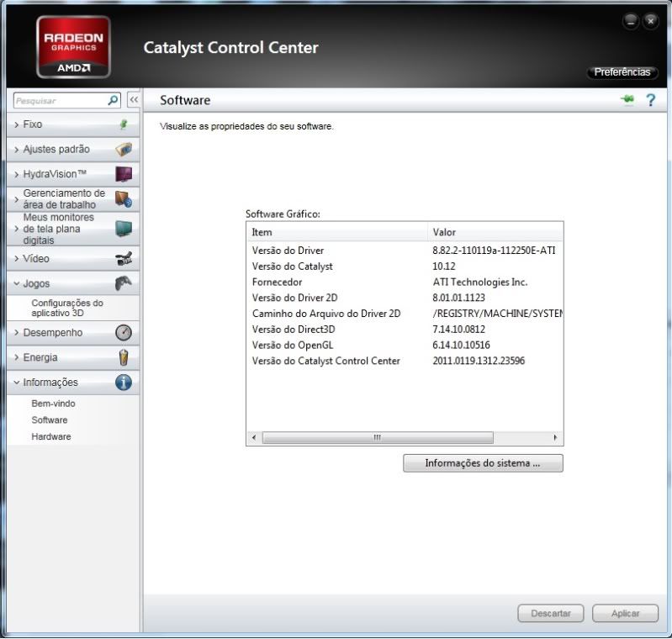
Task: Open Configurações do aplicativo 3D
Action: (x=66, y=308)
